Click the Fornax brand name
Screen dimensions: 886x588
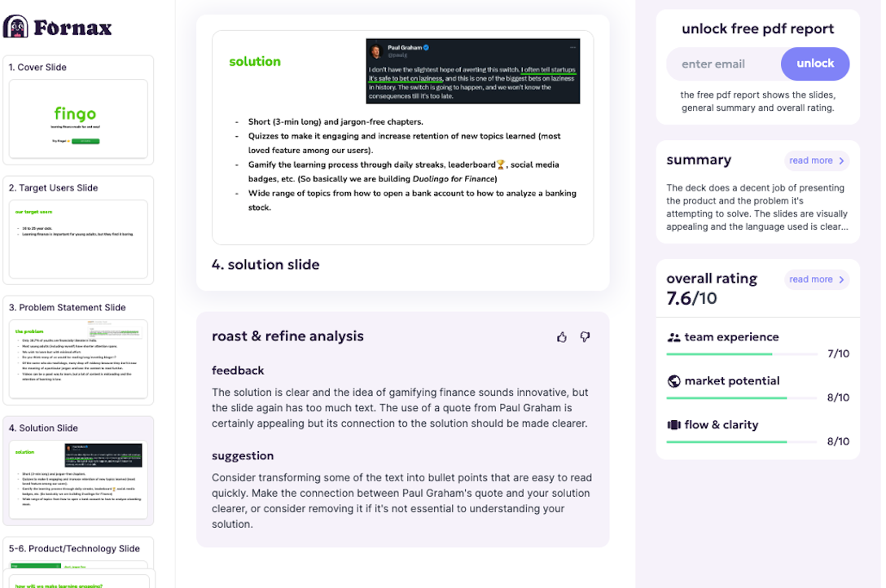coord(72,28)
